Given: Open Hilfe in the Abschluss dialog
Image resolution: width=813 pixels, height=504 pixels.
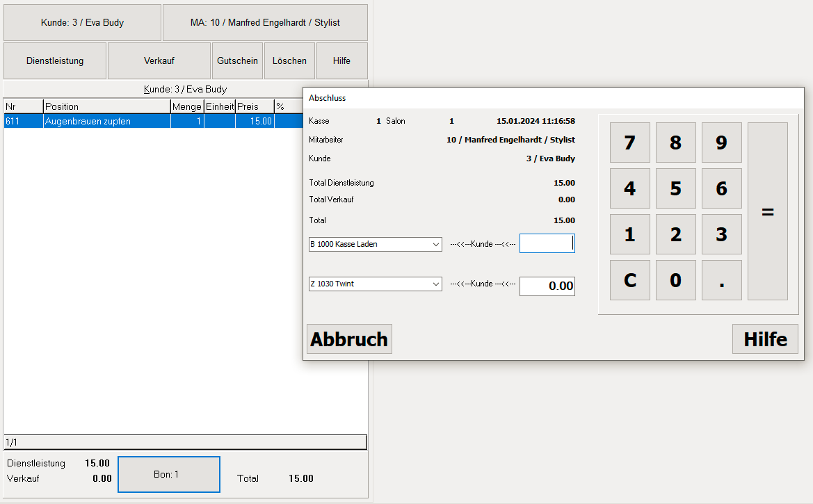Looking at the screenshot, I should coord(765,339).
